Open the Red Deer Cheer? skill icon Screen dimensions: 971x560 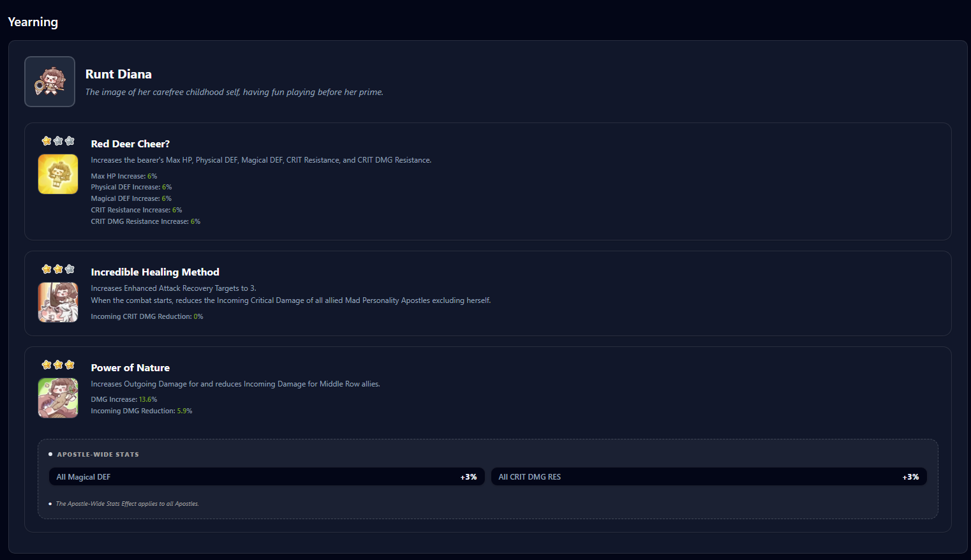(x=58, y=174)
